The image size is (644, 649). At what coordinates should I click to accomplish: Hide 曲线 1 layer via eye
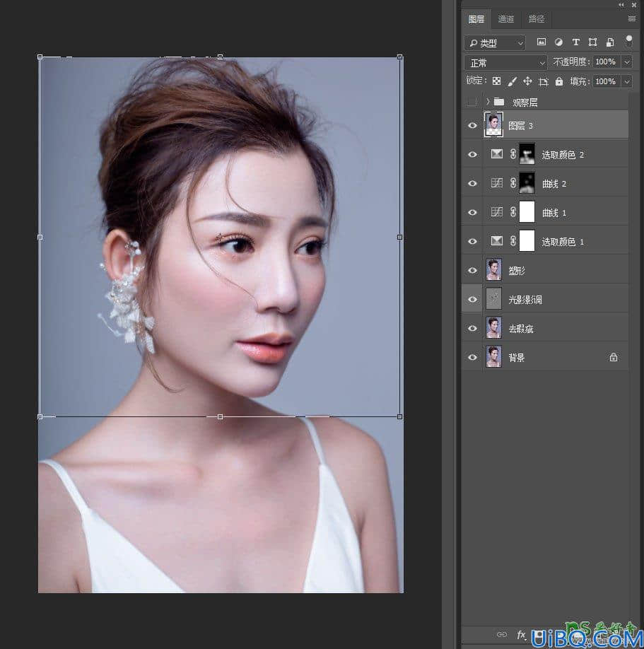tap(472, 212)
